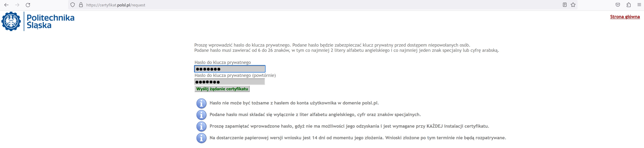Focus the Hasło do klucza prywatnego field
The image size is (644, 148).
[x=229, y=69]
